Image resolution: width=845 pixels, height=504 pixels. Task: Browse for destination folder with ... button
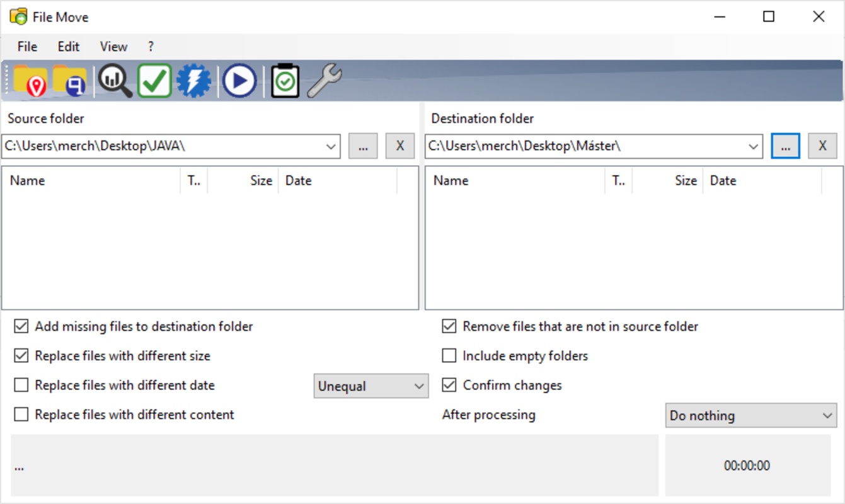pos(785,146)
